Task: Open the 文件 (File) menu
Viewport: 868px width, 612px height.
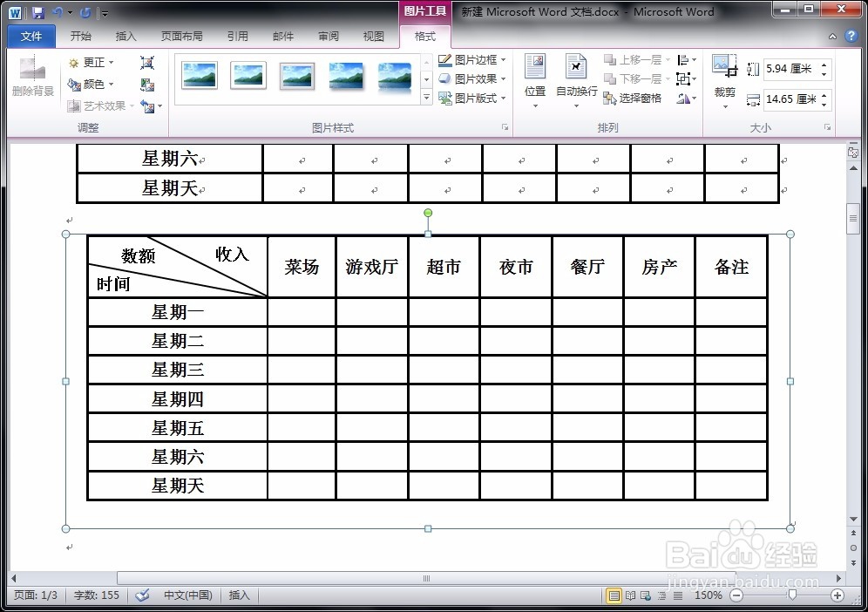Action: [x=31, y=36]
